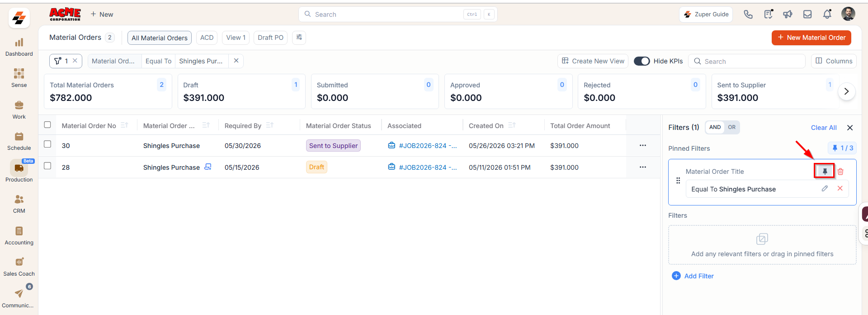The width and height of the screenshot is (868, 315).
Task: Switch to the ACD view tab
Action: click(x=207, y=38)
